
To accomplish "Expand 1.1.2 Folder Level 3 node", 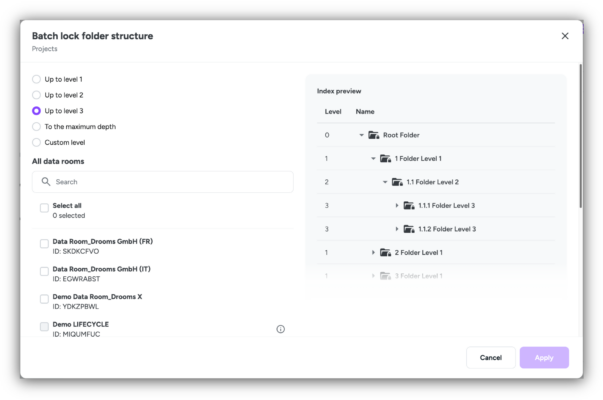I will coord(396,229).
